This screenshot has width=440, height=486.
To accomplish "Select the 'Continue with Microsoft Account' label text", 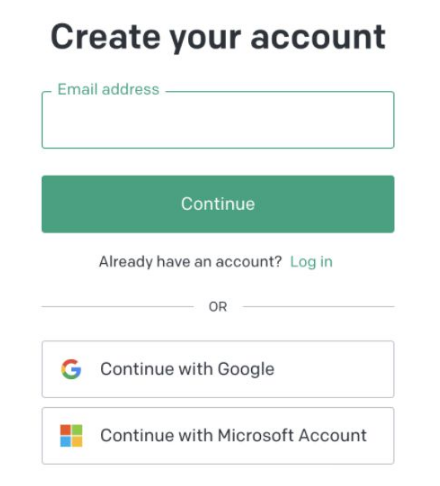I will (233, 435).
